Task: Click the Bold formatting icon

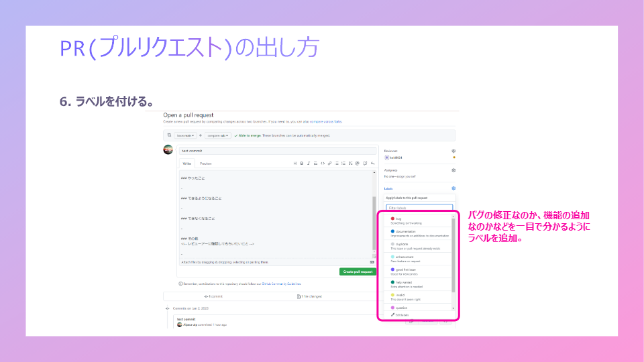Action: click(302, 164)
